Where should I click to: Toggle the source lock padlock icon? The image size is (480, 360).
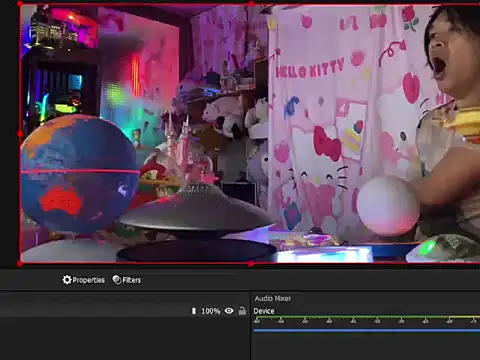click(242, 311)
